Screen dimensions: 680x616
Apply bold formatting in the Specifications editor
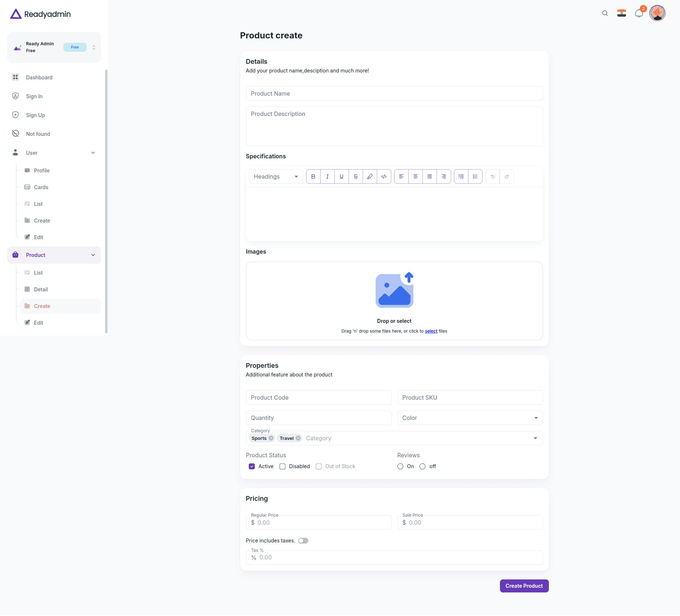click(x=313, y=176)
